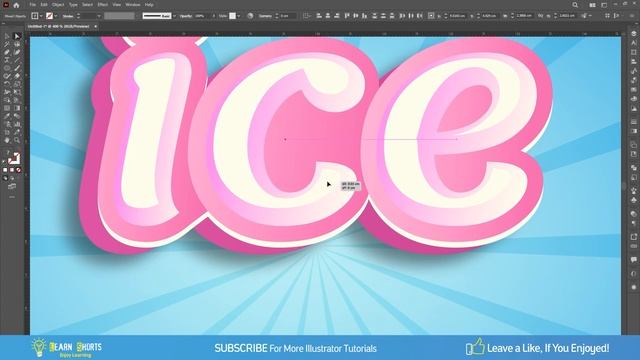
Task: Select the Lasso tool
Action: pos(17,44)
